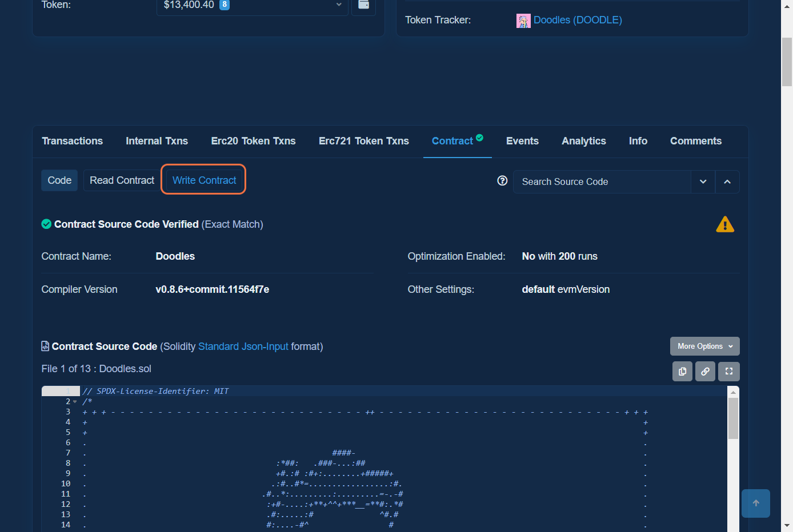Copy source code with the copy icon
The image size is (793, 532).
682,372
